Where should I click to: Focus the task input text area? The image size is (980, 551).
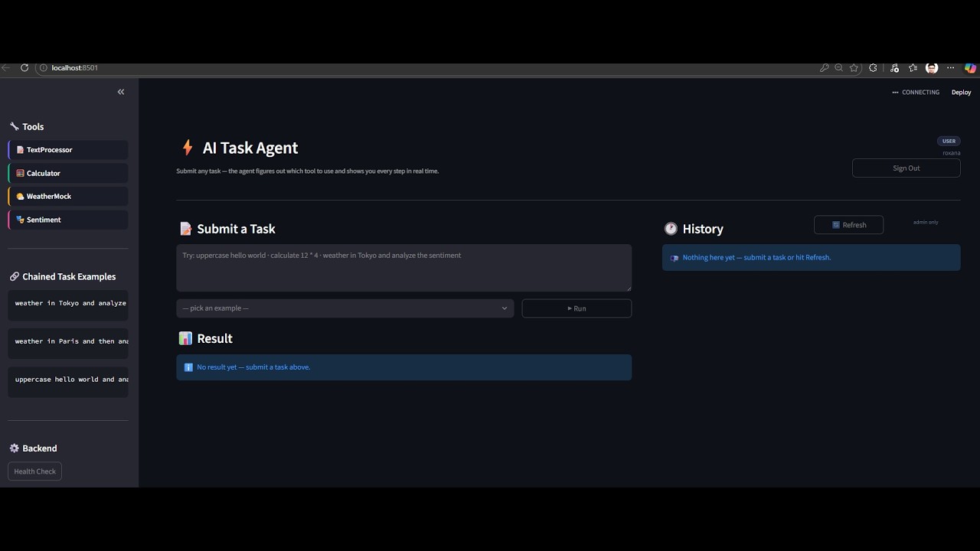[x=404, y=268]
